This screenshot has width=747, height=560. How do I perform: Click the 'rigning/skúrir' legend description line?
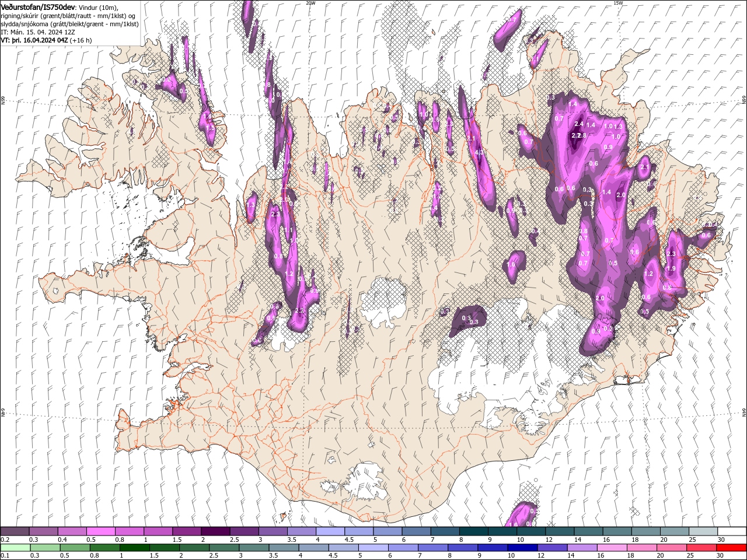click(x=68, y=15)
